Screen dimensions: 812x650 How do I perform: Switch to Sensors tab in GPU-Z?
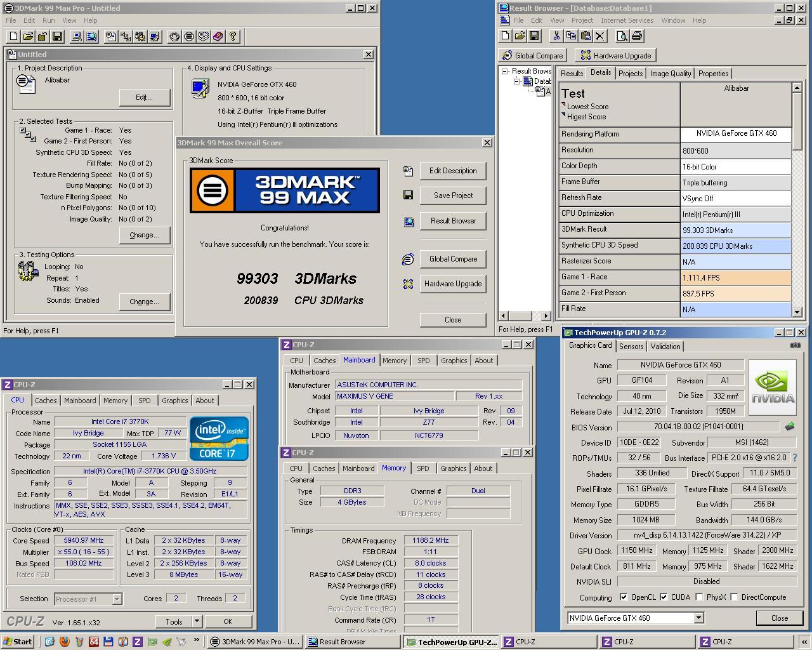point(631,347)
